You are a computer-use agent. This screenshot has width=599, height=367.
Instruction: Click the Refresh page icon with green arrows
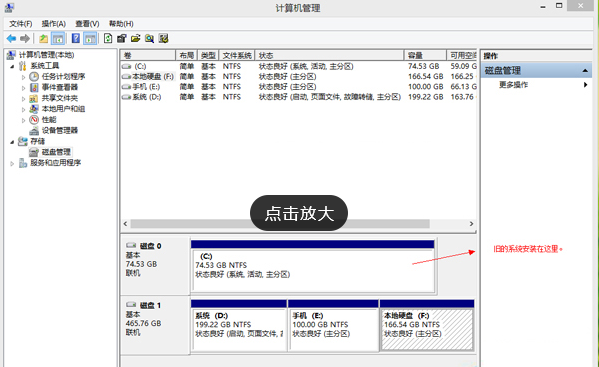[108, 38]
